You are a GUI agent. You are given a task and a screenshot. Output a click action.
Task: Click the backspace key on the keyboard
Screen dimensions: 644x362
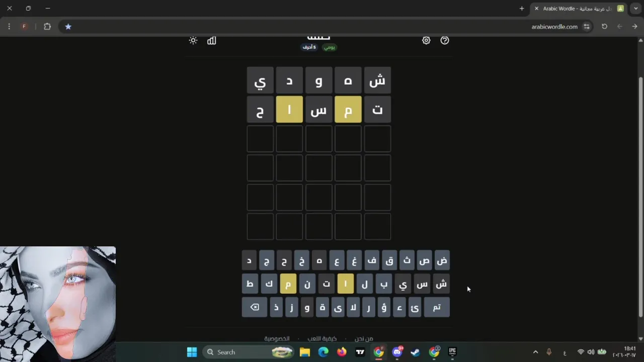point(255,307)
